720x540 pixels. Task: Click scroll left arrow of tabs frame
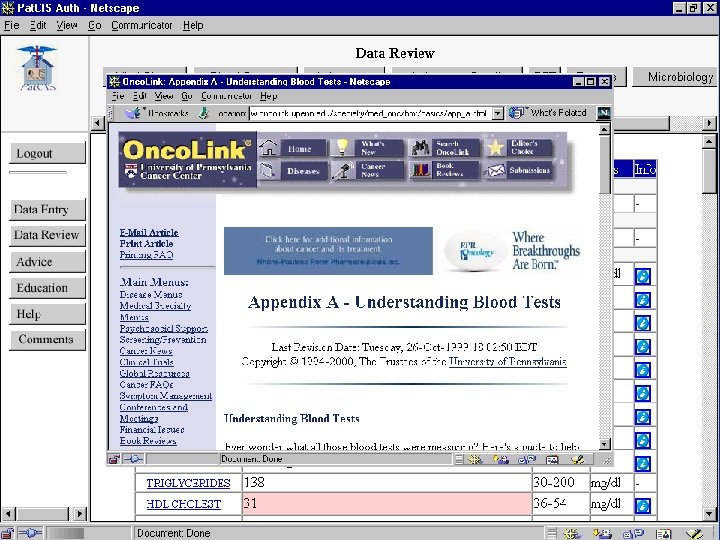coord(98,123)
